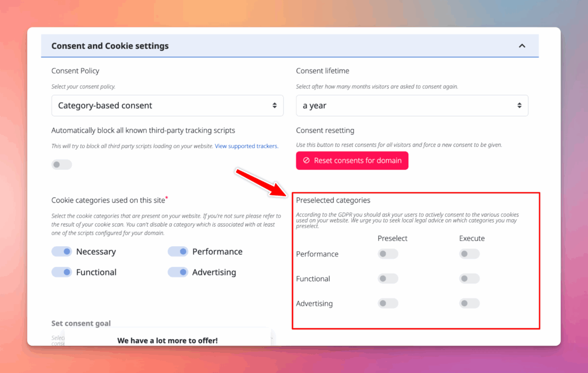
Task: Enable automatic third-party script blocking toggle
Action: pos(61,165)
